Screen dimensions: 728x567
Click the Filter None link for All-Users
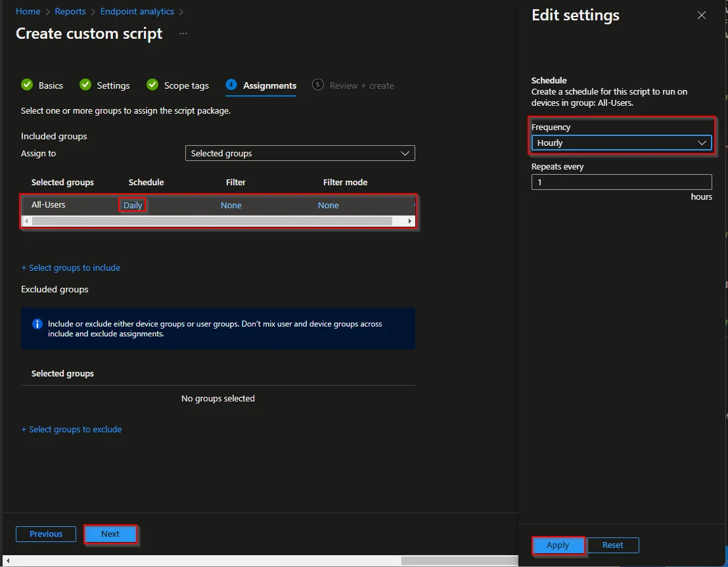tap(231, 205)
